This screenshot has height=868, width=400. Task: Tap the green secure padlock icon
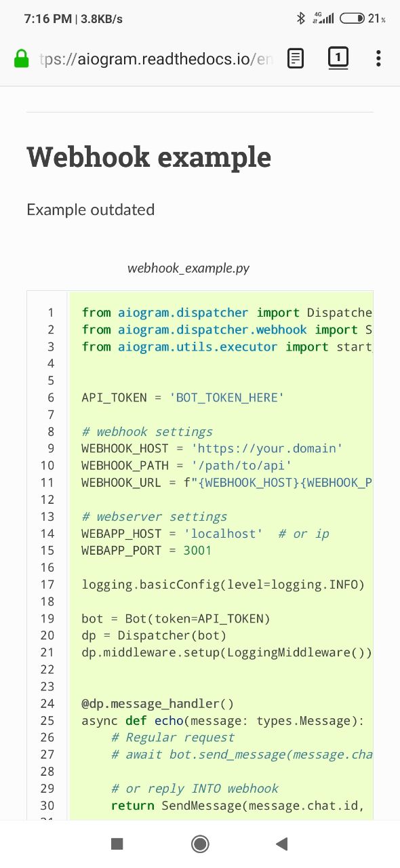22,59
